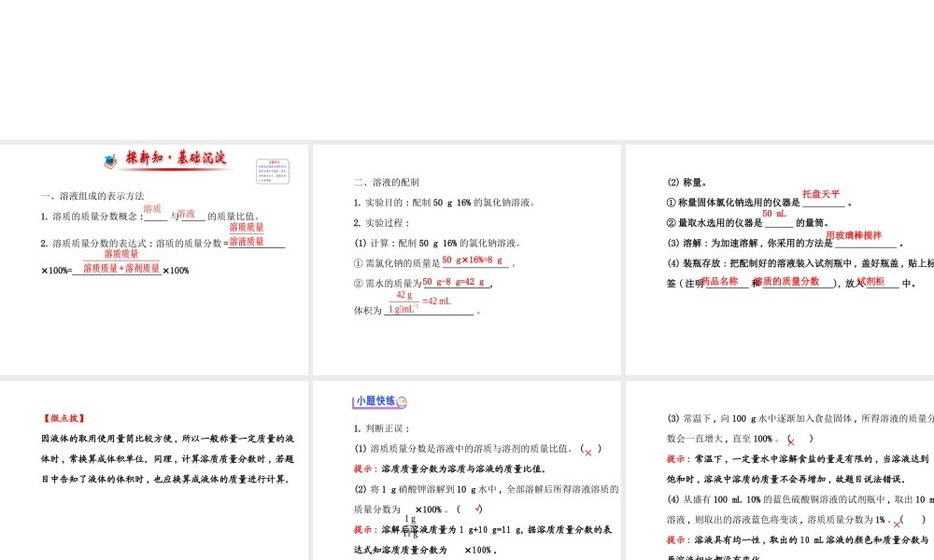Click the red answer 溶质的质量分数

tap(786, 282)
